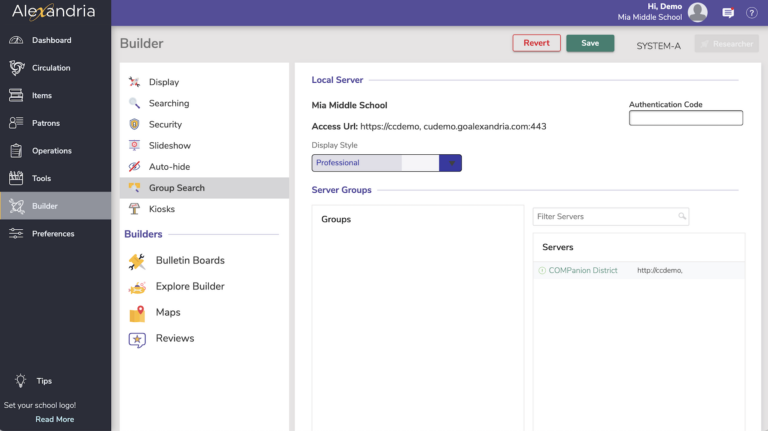Open the Explore Builder icon
Image resolution: width=768 pixels, height=431 pixels.
pos(137,287)
